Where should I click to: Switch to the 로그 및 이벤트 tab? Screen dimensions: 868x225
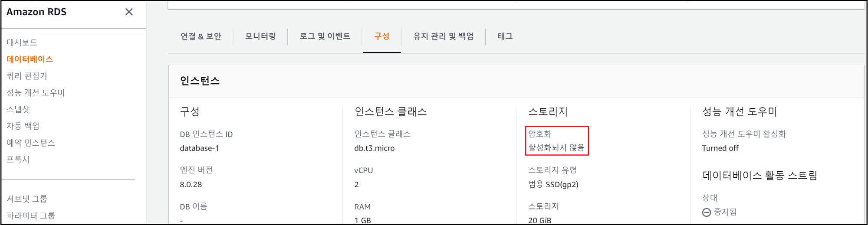[x=325, y=36]
